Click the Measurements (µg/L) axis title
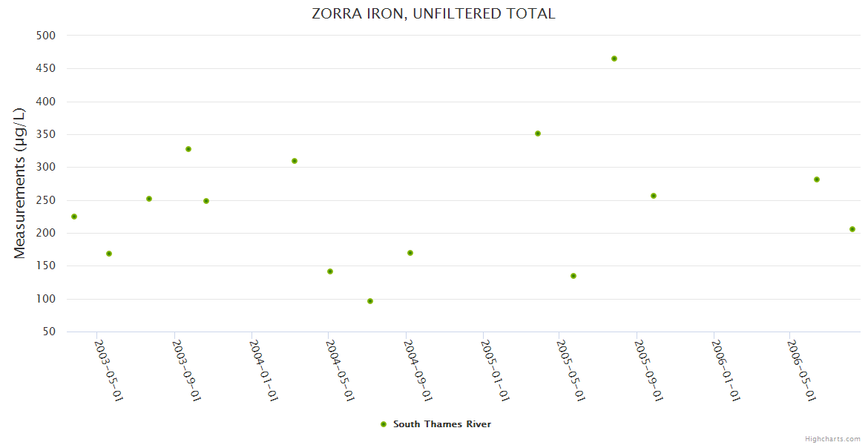Image resolution: width=868 pixels, height=445 pixels. (x=20, y=183)
